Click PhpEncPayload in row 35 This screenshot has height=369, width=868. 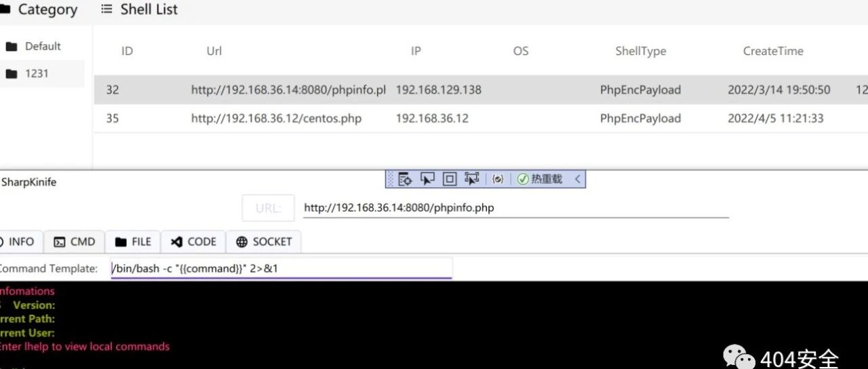[640, 118]
